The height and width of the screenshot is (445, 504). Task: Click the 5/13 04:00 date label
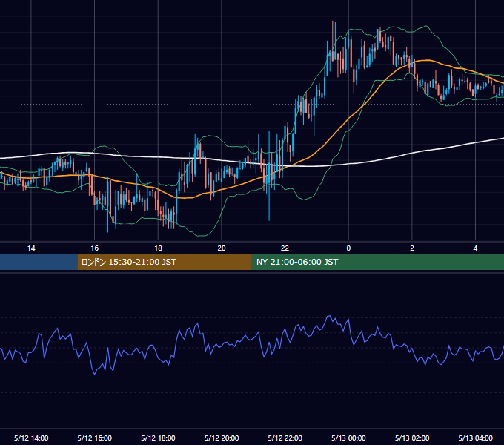pos(475,438)
